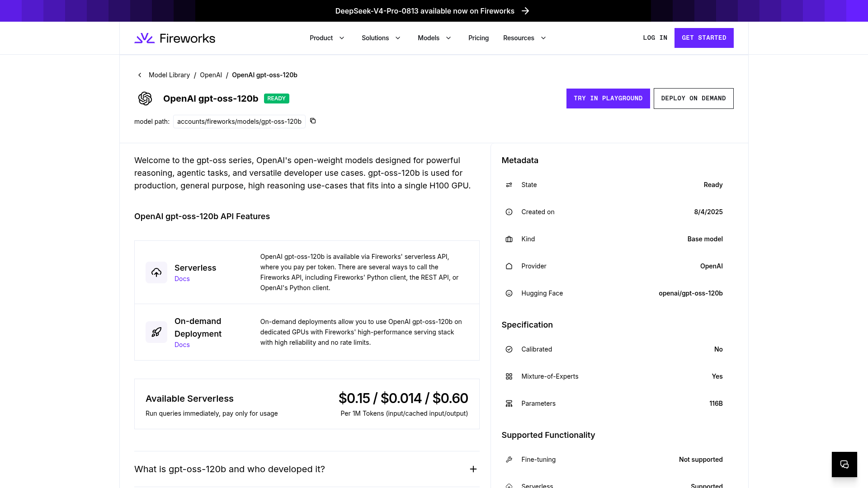Click the Hugging Face smiley icon
868x488 pixels.
point(509,293)
